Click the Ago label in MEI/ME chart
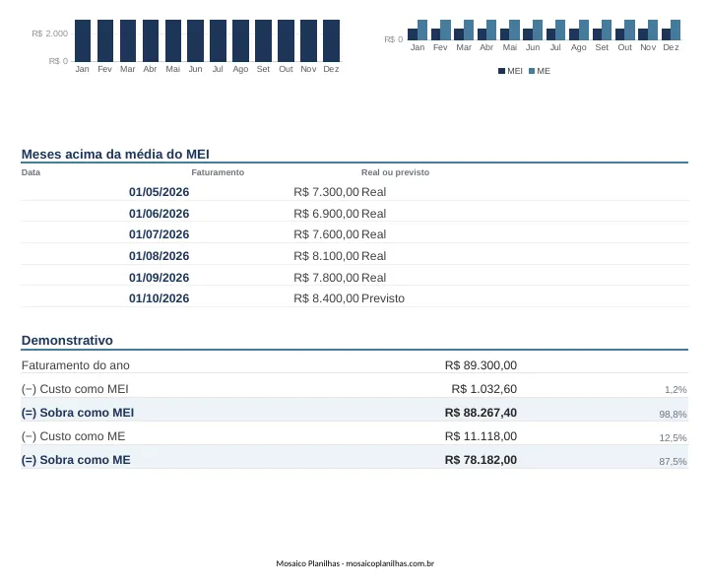Viewport: 708px width, 588px height. tap(578, 47)
